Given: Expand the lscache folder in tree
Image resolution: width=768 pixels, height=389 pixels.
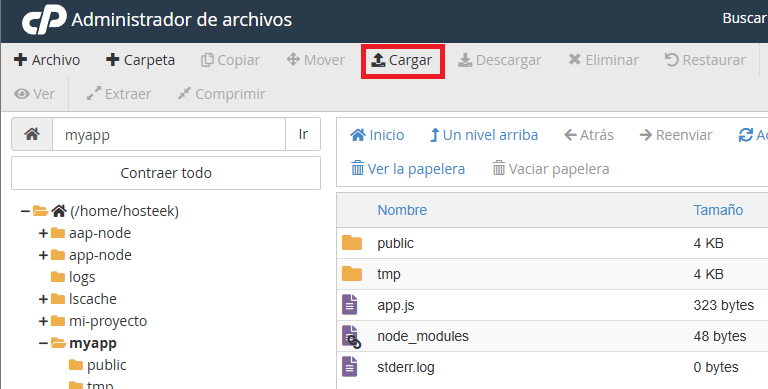Looking at the screenshot, I should 43,299.
